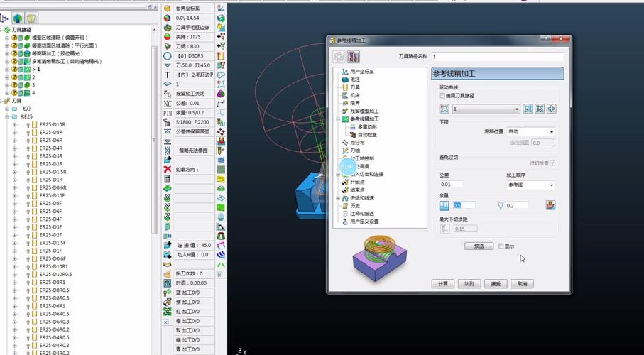644x355 pixels.
Task: Click the 计算 button
Action: [x=442, y=284]
